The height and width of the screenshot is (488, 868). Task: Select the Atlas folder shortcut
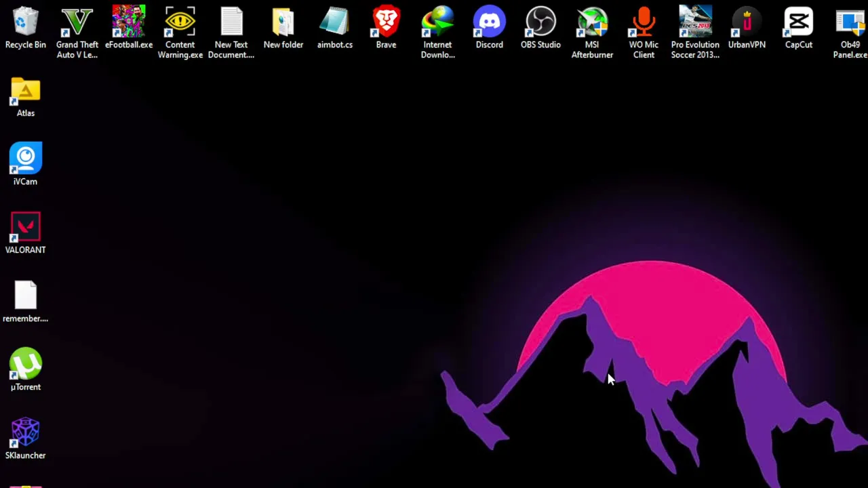pos(26,98)
